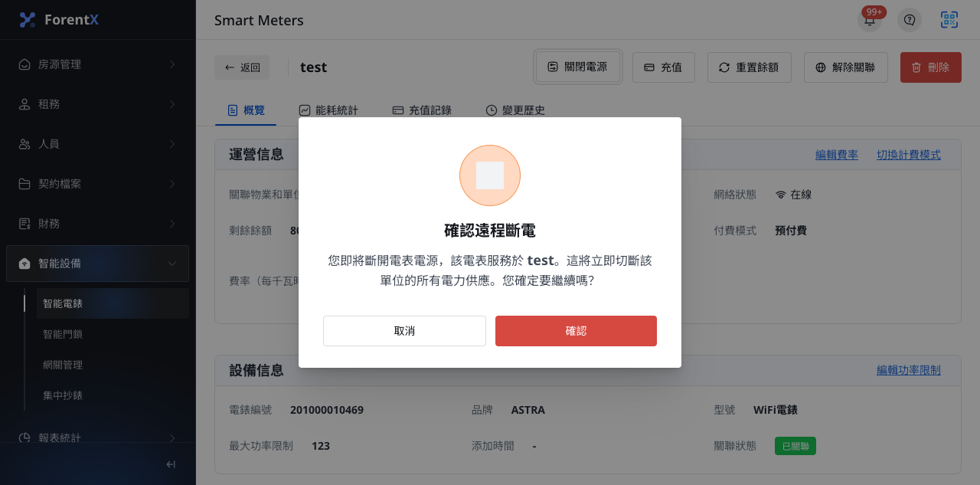Click the model value WiFi電錶
Screen dimensions: 980x485
[776, 410]
